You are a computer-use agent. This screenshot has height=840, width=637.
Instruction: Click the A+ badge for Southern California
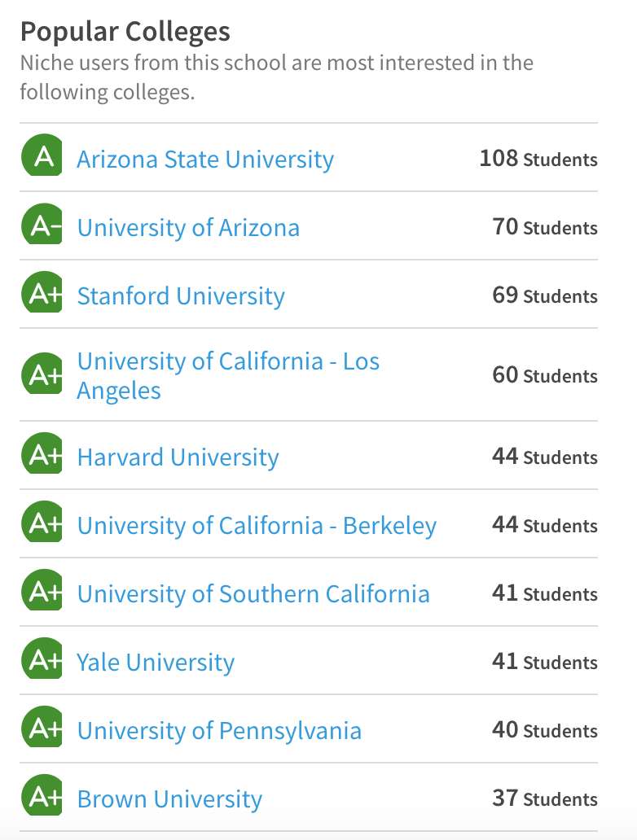coord(42,592)
